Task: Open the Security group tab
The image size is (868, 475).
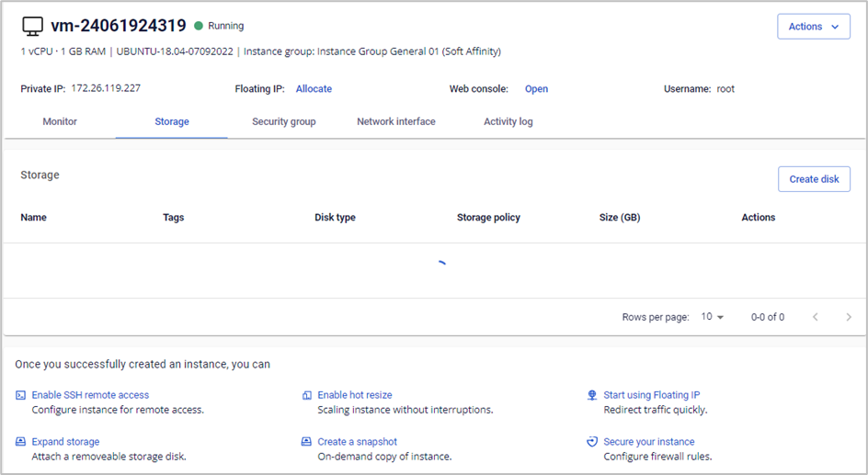Action: coord(283,121)
